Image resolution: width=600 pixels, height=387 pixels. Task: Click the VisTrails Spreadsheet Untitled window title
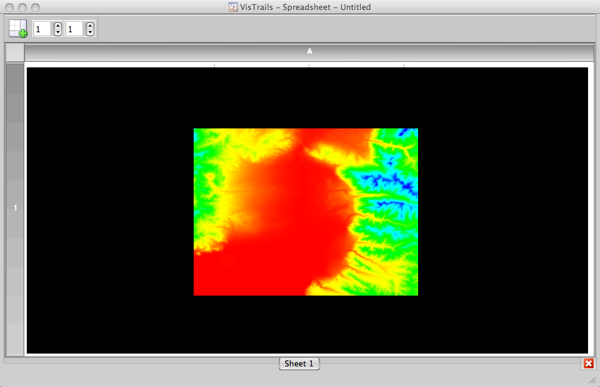[305, 7]
